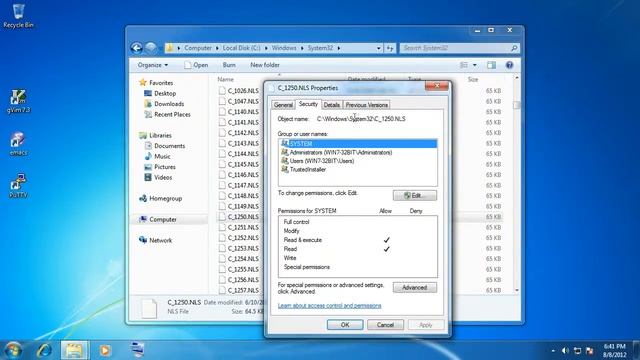Switch to the Security tab
Viewport: 640px width, 360px height.
pos(308,104)
